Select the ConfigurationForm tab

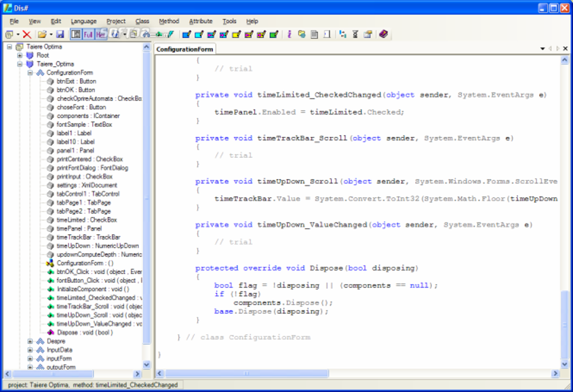[x=184, y=49]
